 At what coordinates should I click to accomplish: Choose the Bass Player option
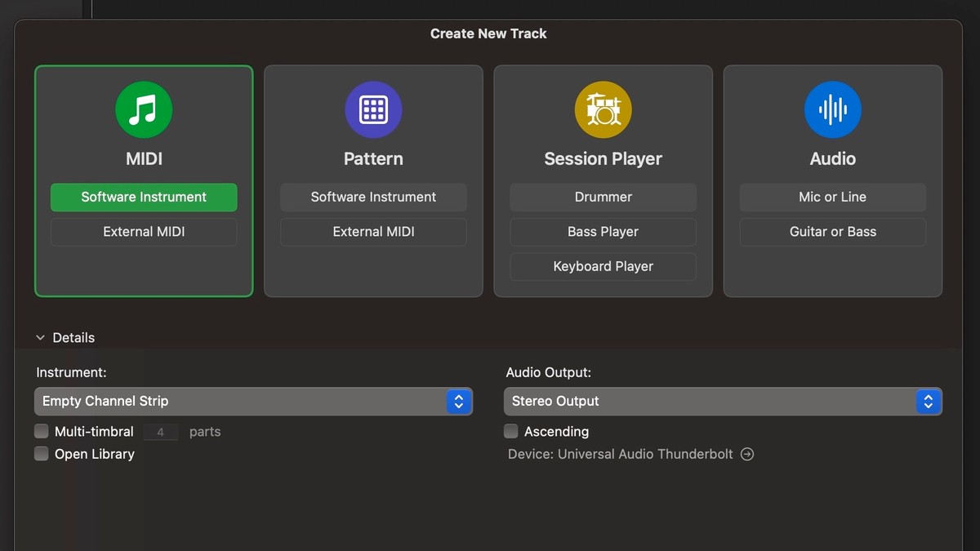point(603,232)
